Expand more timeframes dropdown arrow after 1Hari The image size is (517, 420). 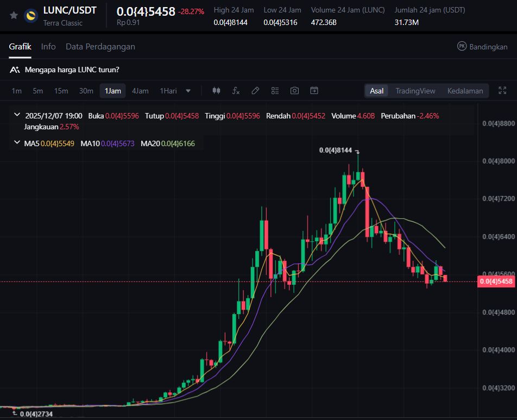pyautogui.click(x=188, y=91)
